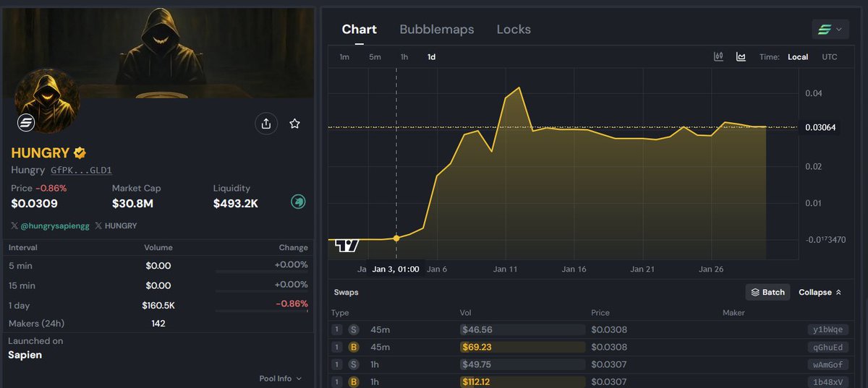Image resolution: width=868 pixels, height=388 pixels.
Task: Click the Type column header in swaps
Action: [340, 313]
